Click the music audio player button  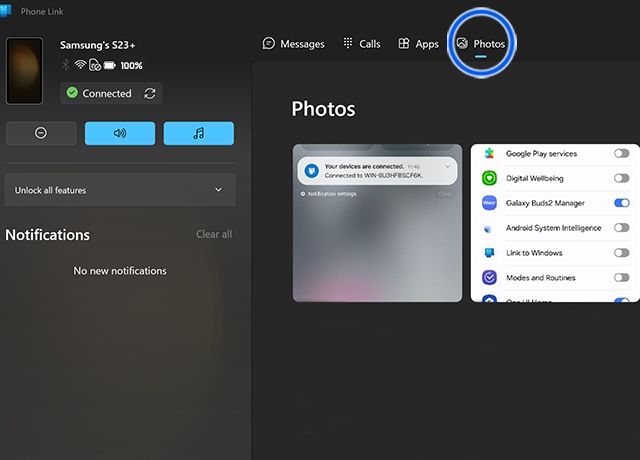click(x=199, y=133)
